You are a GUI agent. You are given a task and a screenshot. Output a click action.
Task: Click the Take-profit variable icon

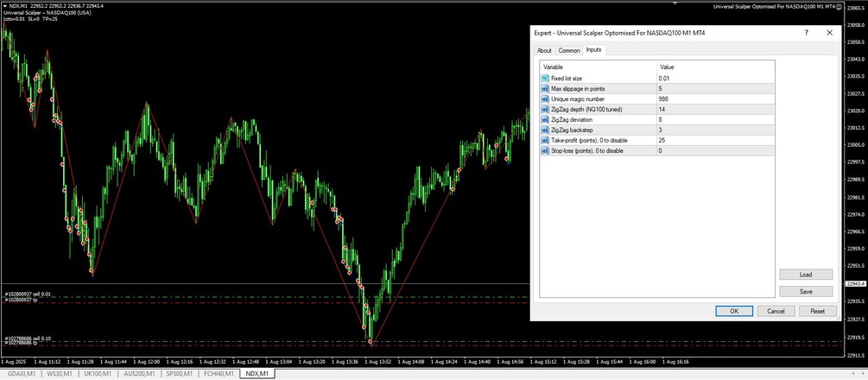point(545,140)
